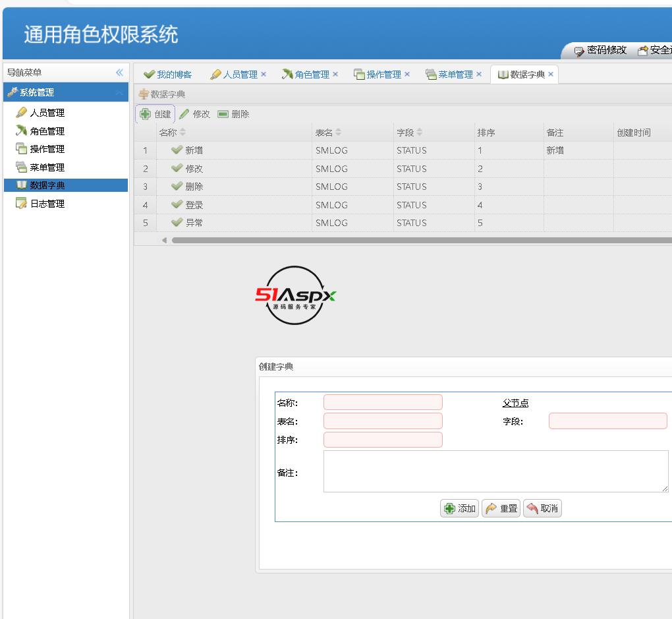Click the pencil Modify toolbar icon
Screen dimensions: 672x619
click(x=184, y=114)
